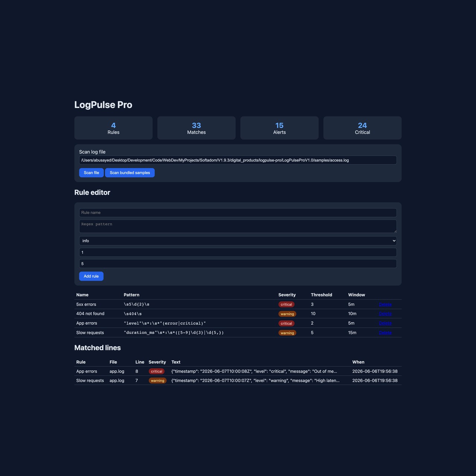Click the Regex pattern text area
This screenshot has height=476, width=476.
pos(238,226)
